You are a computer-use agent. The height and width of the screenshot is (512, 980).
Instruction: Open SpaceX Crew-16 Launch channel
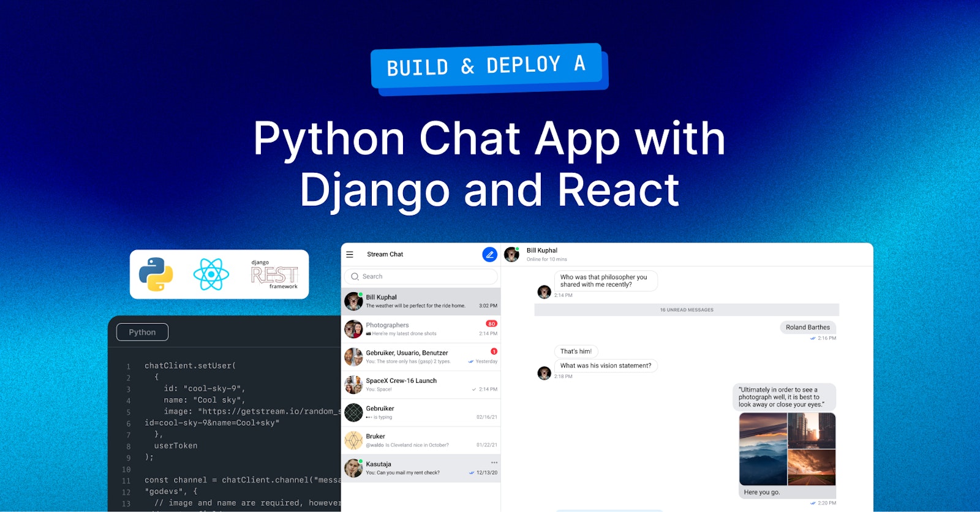tap(421, 385)
